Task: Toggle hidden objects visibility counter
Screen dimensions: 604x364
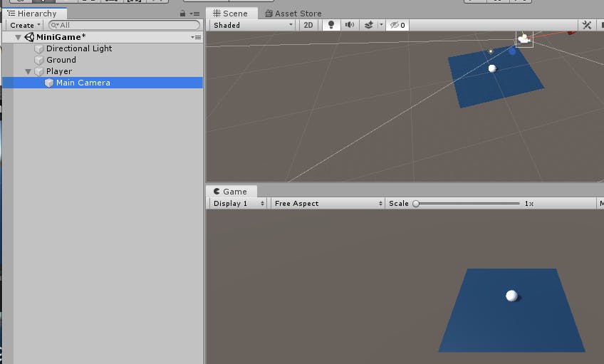Action: coord(397,25)
